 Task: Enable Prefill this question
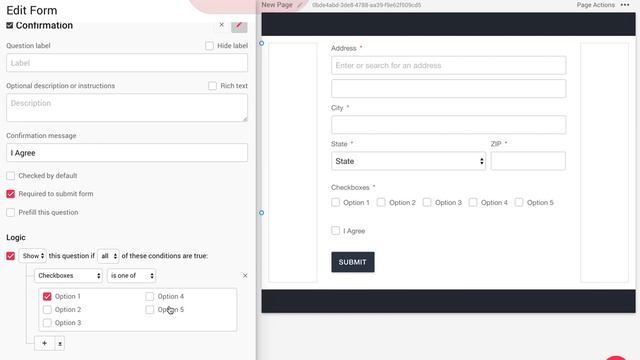click(x=11, y=212)
